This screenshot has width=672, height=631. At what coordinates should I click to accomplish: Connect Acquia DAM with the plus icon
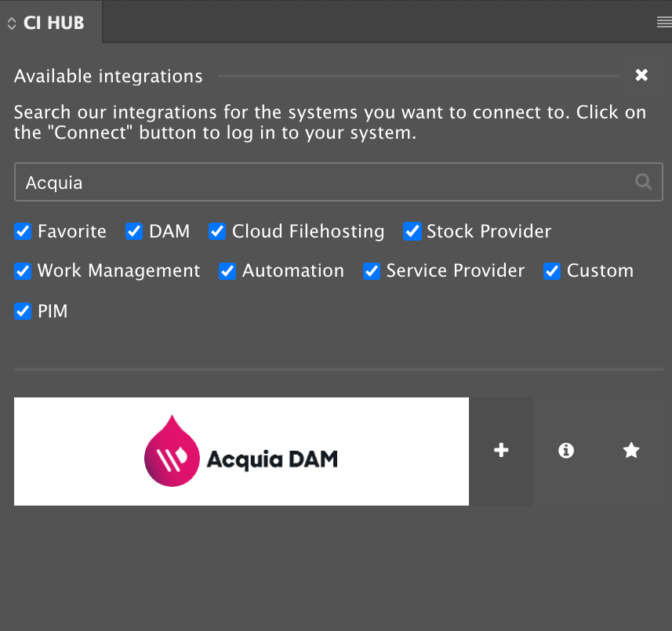click(x=500, y=451)
